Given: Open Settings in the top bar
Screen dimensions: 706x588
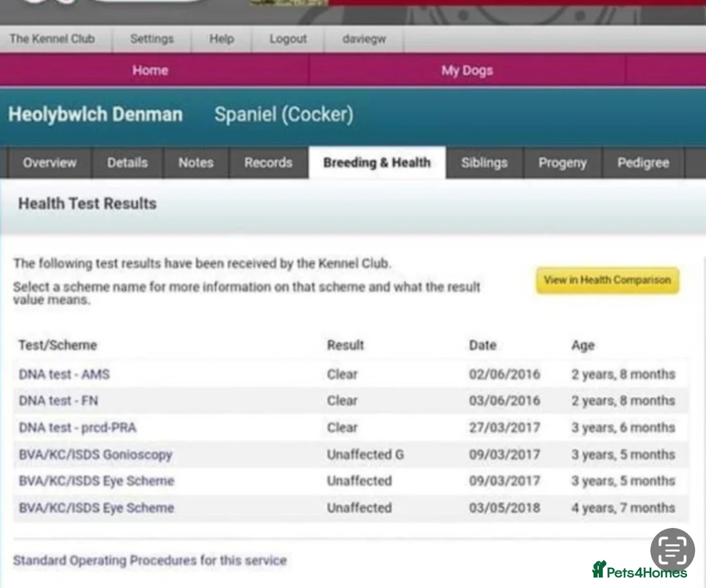Looking at the screenshot, I should pos(152,39).
